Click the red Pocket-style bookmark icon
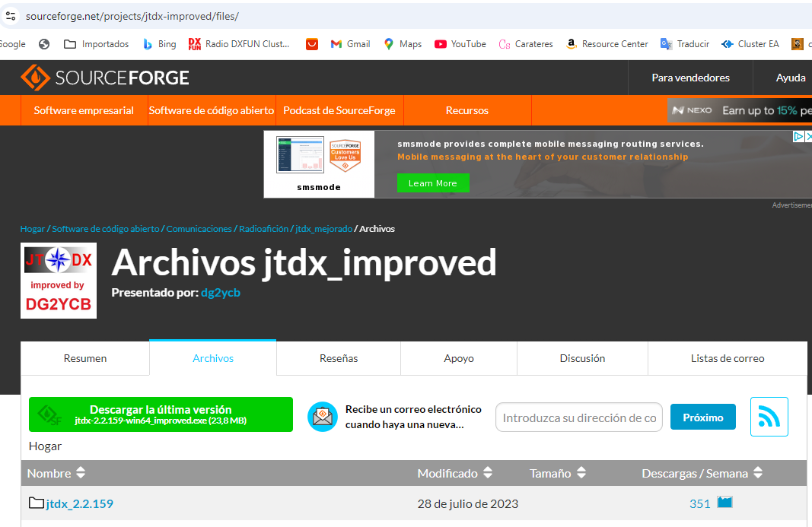The image size is (812, 527). (x=312, y=44)
